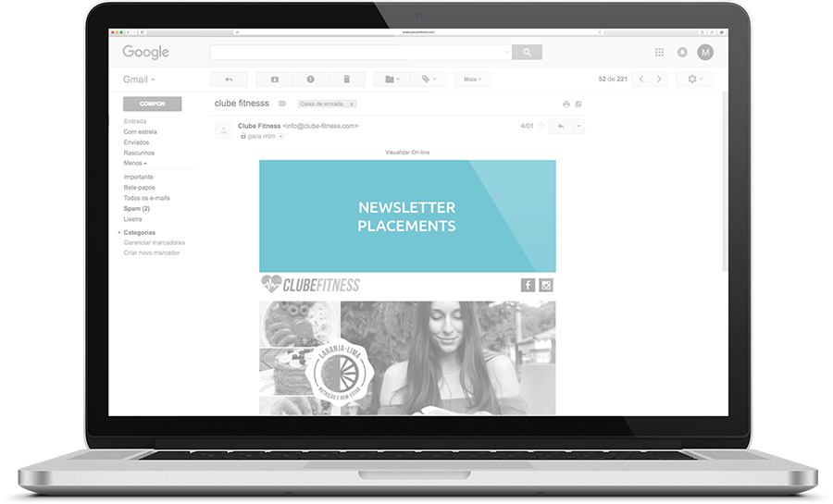Open more reply options arrow
Viewport: 833px width, 504px height.
578,127
